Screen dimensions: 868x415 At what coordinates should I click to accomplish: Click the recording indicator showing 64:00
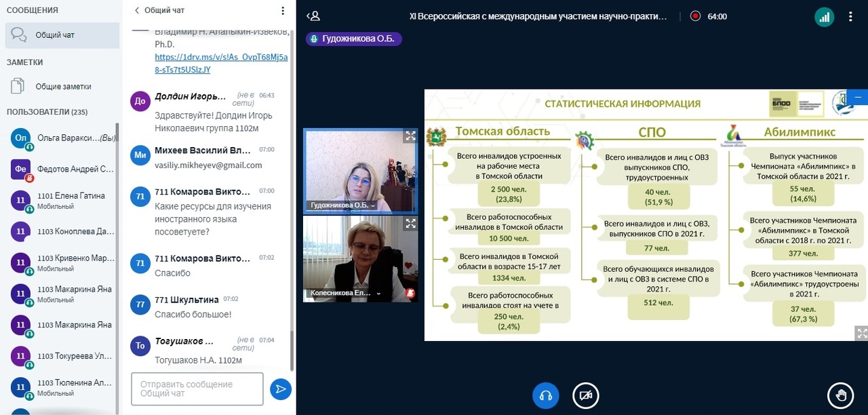[x=708, y=16]
